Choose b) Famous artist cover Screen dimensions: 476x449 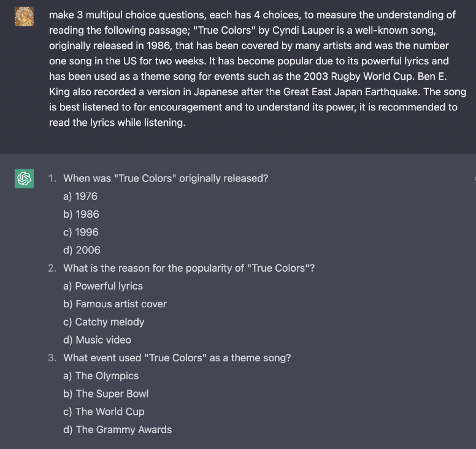click(x=115, y=304)
